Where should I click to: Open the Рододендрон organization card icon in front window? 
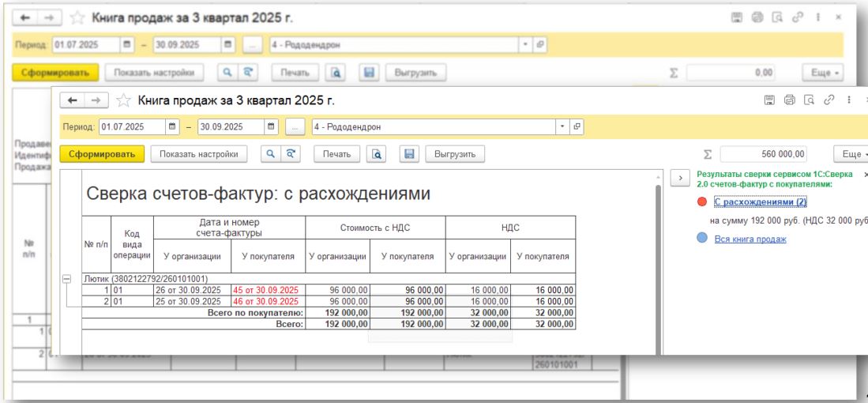click(577, 126)
